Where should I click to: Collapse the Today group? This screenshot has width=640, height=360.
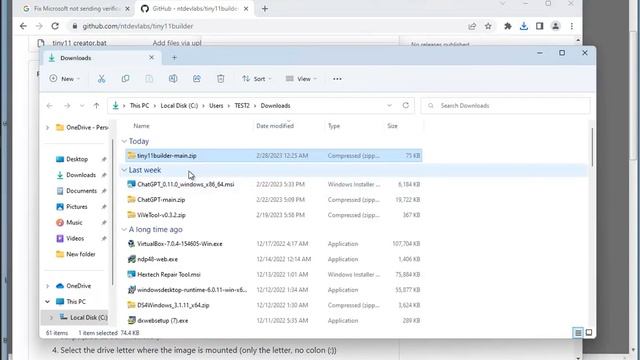pos(124,141)
